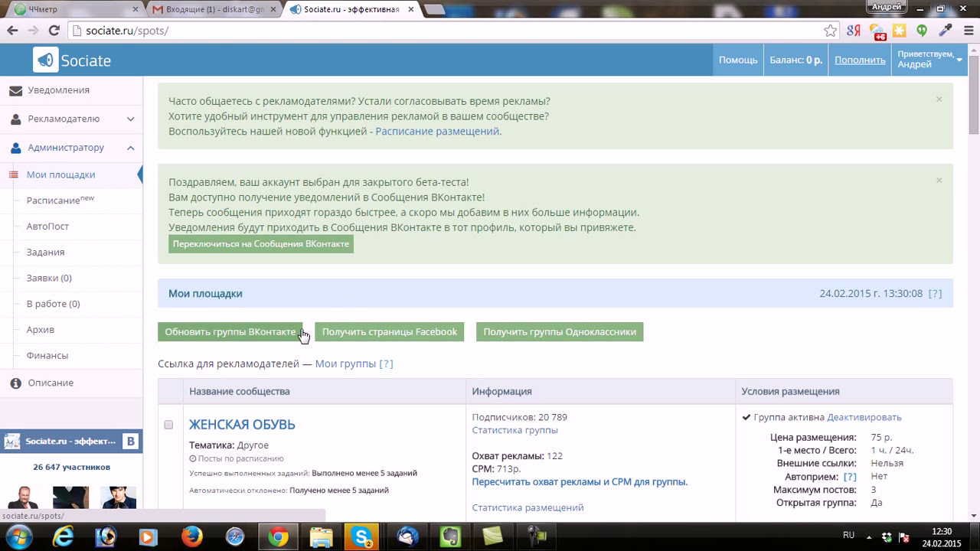Open the green Hangouts extension icon

point(922,31)
